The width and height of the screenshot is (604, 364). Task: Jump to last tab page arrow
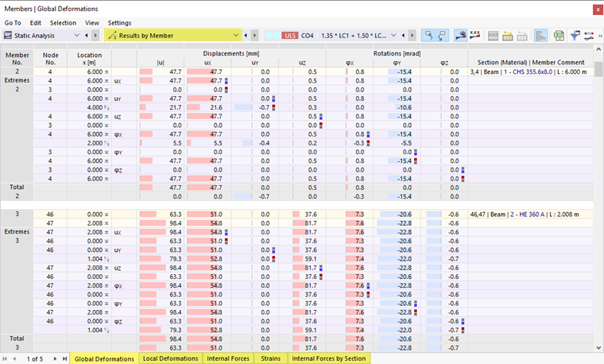[64, 358]
